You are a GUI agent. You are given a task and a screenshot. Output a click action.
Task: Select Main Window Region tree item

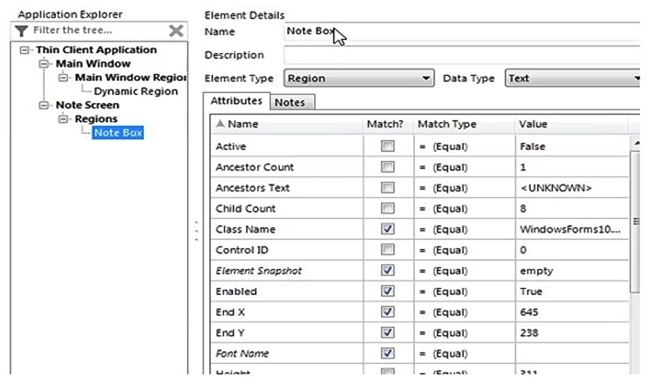click(x=130, y=77)
